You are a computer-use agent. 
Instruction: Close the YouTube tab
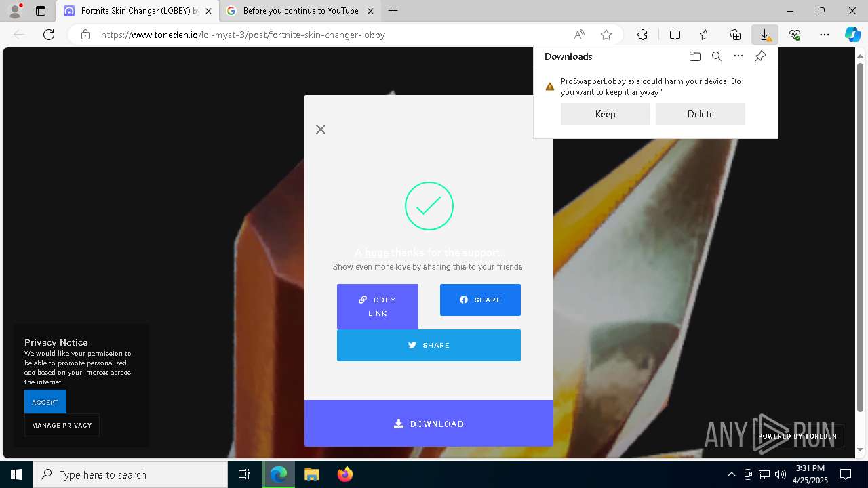click(370, 11)
